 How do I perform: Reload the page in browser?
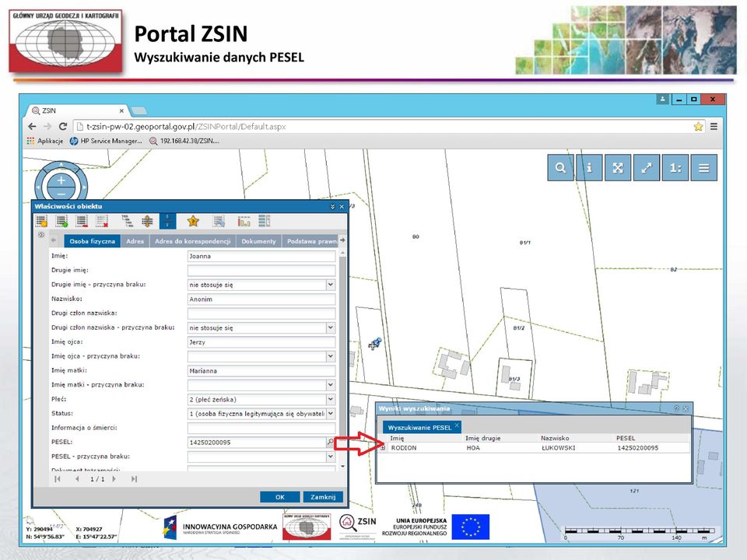[62, 126]
